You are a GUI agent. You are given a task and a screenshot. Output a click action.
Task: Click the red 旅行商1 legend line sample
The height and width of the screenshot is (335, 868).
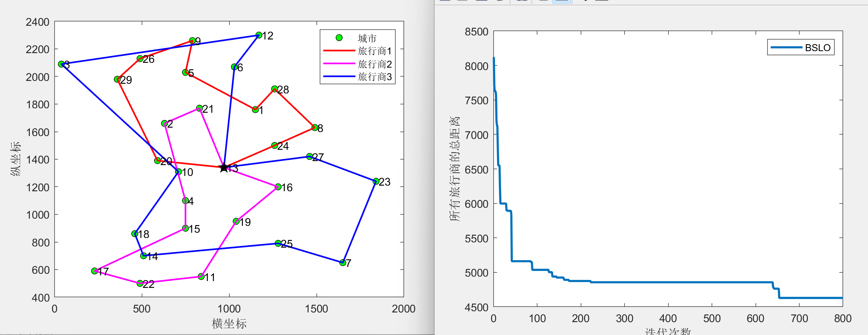(x=339, y=51)
